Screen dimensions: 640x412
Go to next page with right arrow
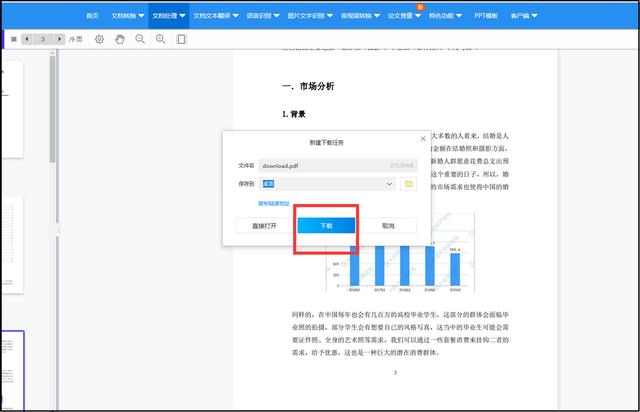[59, 39]
